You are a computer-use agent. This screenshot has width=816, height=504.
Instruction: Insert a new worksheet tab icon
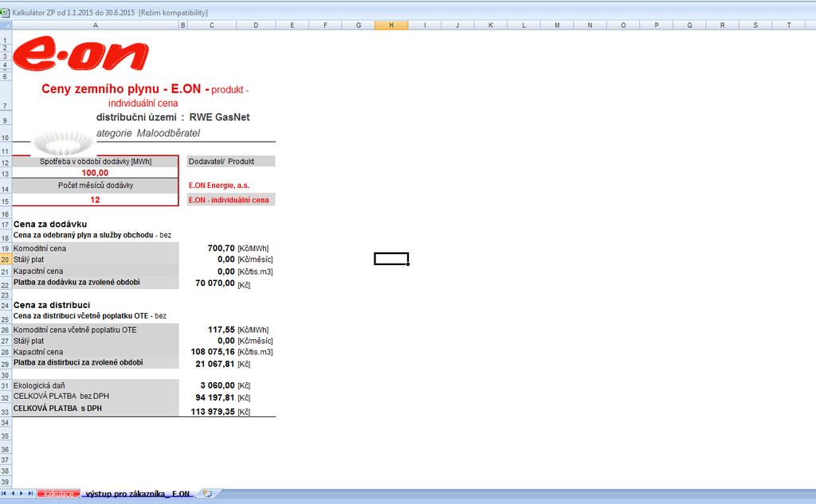[x=208, y=494]
